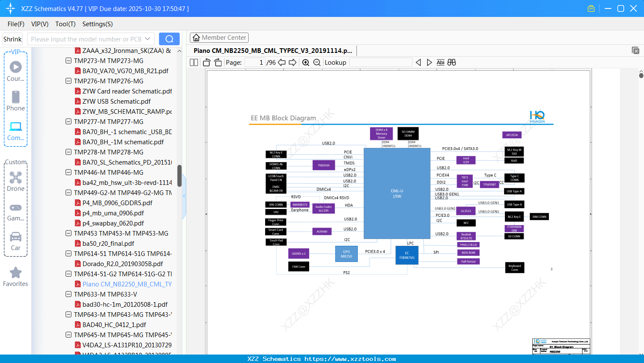The width and height of the screenshot is (644, 363).
Task: Collapse the left panel with the divider handle
Action: pyautogui.click(x=184, y=196)
